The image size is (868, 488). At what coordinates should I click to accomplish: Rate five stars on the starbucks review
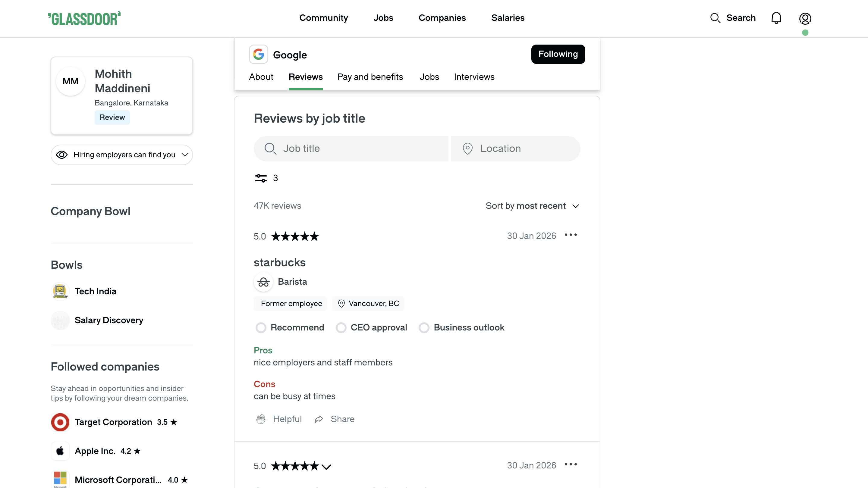pos(315,236)
